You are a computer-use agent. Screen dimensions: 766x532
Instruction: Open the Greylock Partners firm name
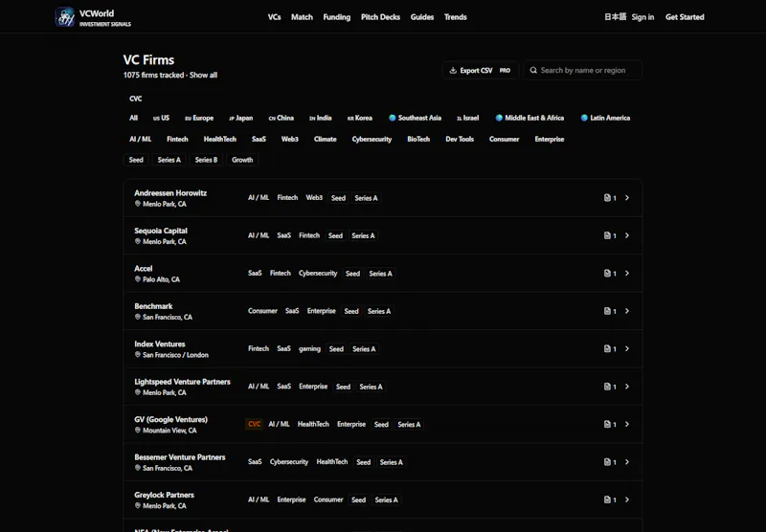tap(164, 495)
